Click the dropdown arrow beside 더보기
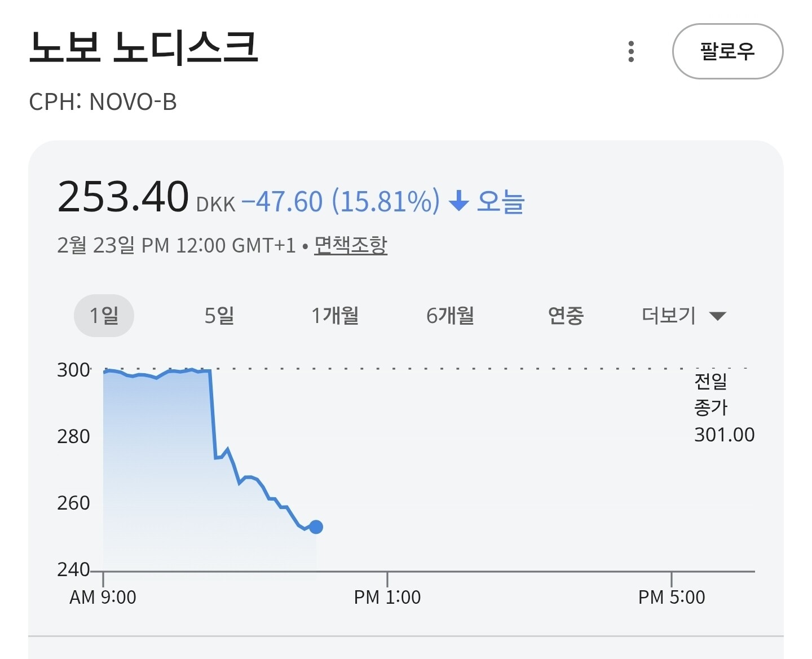 (717, 316)
